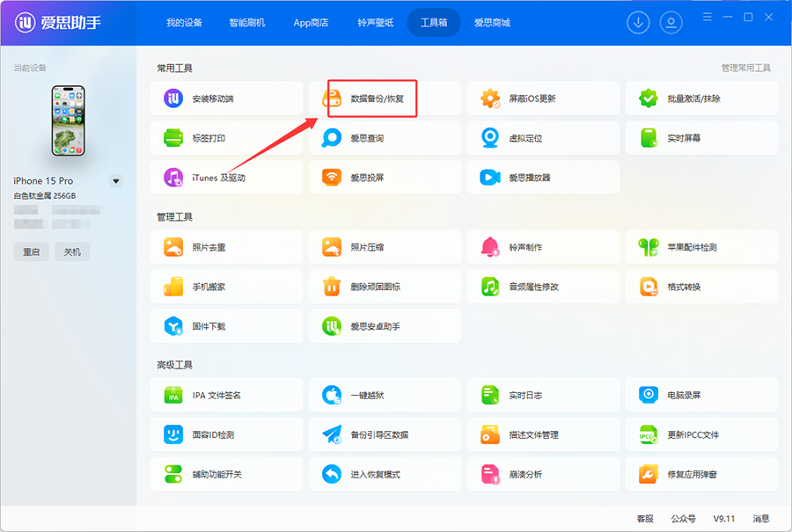Select the 工具箱 tab
Viewport: 792px width, 532px height.
pyautogui.click(x=434, y=23)
